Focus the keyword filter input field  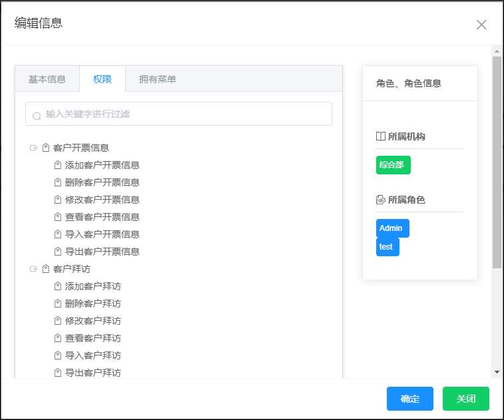coord(178,114)
